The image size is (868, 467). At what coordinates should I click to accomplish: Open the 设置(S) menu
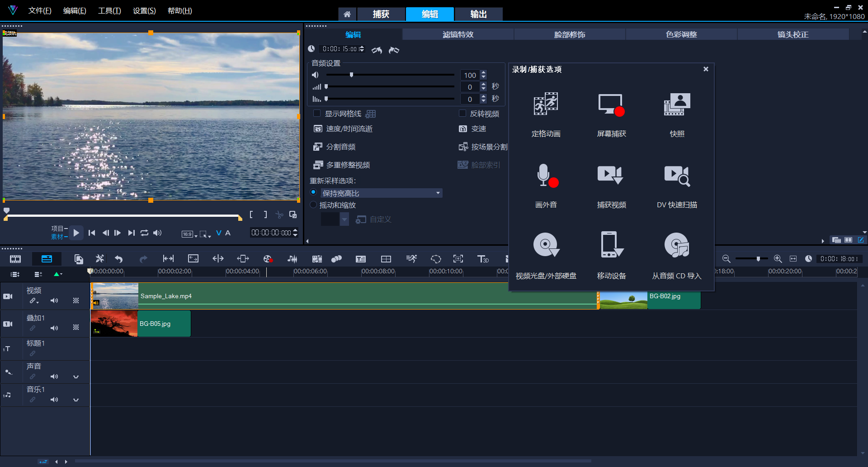tap(144, 10)
